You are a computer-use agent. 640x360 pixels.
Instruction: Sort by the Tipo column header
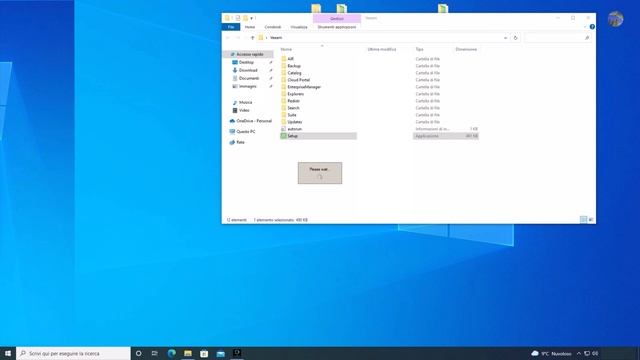(x=419, y=49)
